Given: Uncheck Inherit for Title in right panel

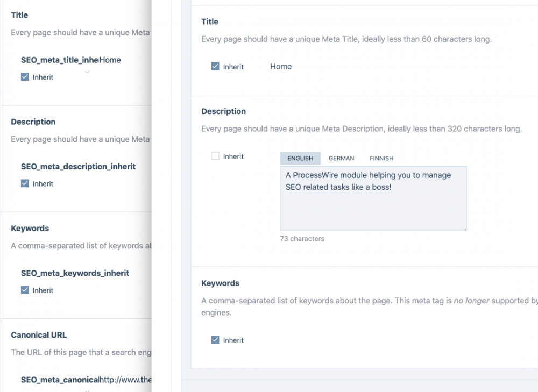Looking at the screenshot, I should pos(215,67).
